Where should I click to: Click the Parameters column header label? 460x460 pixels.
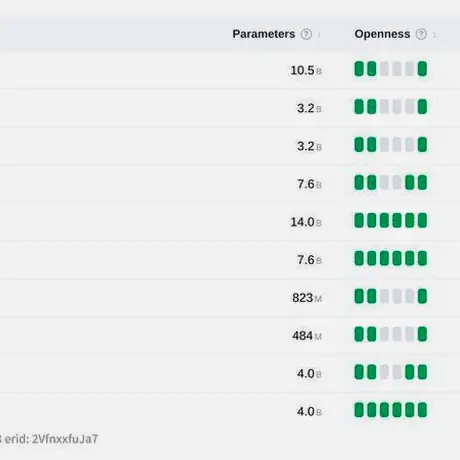coord(264,34)
